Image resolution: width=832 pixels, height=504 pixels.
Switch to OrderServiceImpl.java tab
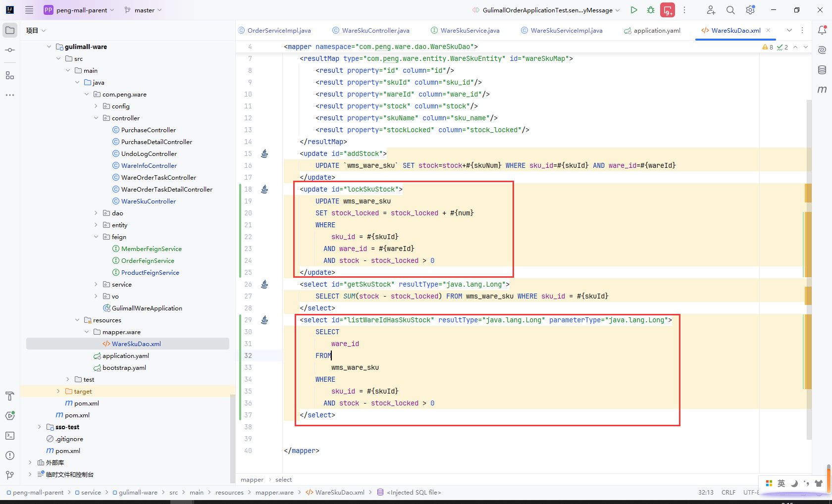pos(275,30)
